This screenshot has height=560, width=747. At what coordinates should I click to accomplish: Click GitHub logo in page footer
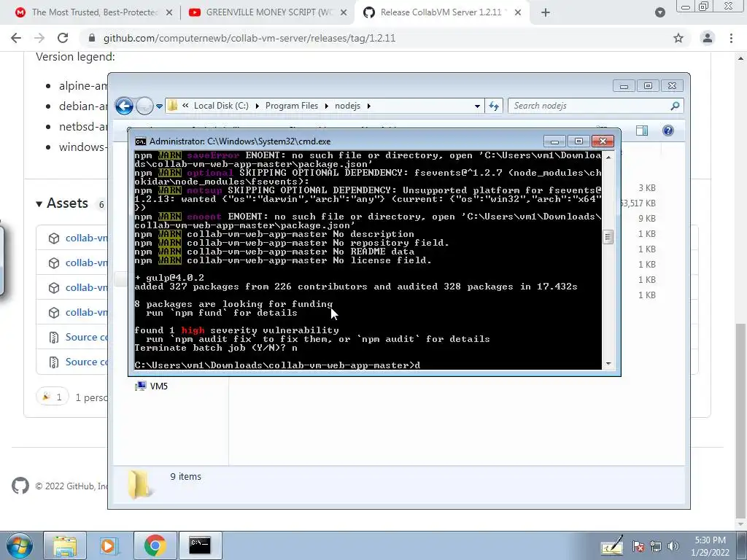click(20, 486)
